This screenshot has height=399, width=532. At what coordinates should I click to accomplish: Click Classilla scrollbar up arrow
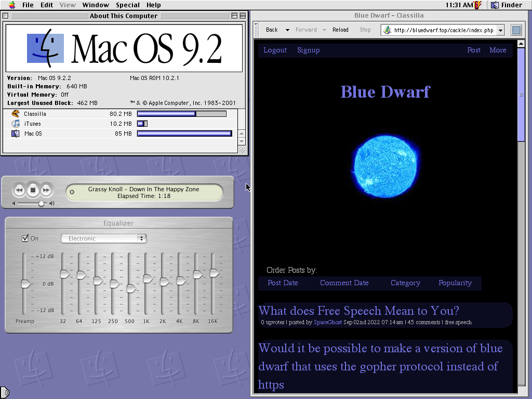(x=521, y=44)
